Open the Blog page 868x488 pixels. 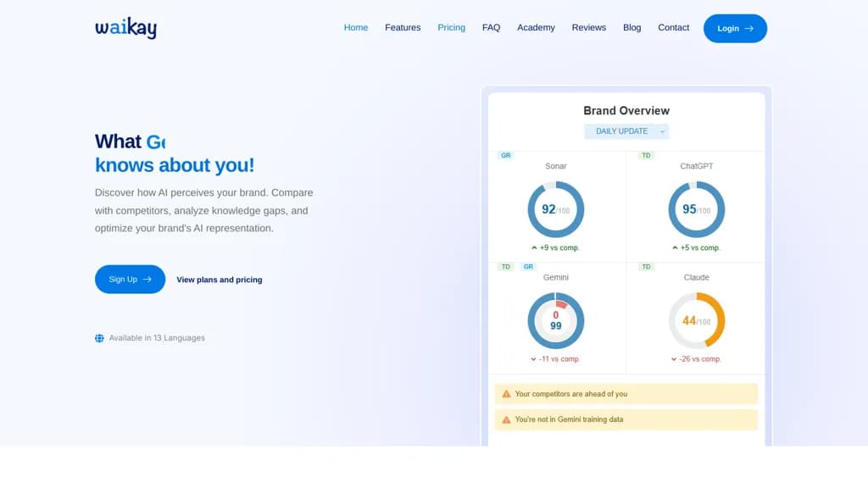[x=632, y=28]
